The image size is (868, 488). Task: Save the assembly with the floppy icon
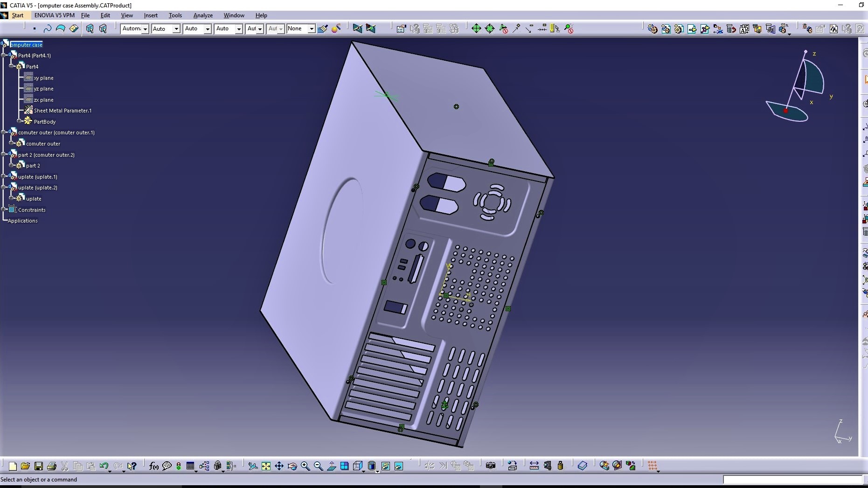[x=39, y=466]
